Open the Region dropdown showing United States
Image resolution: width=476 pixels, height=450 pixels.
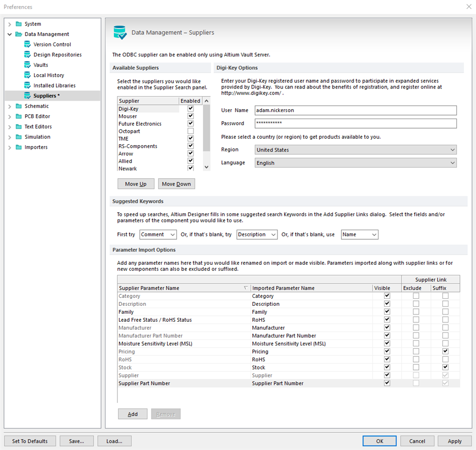coord(355,150)
